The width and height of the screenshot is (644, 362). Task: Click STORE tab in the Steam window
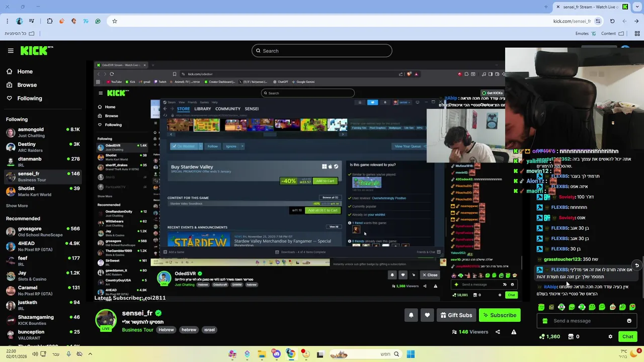click(x=183, y=109)
